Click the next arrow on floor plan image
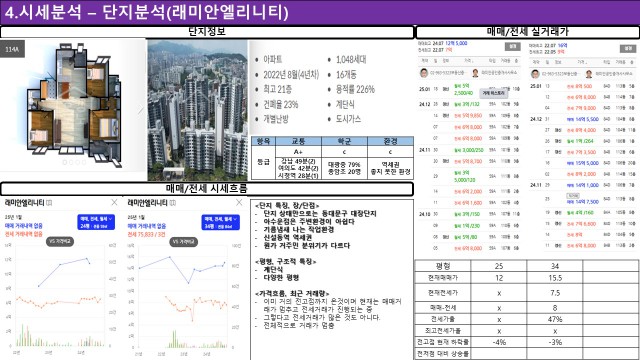Screen dimensions: 640x360 tap(141, 109)
